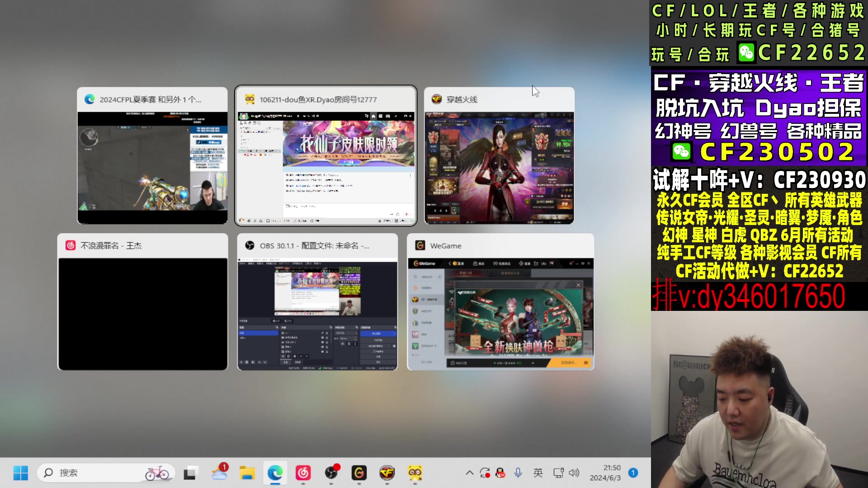Click the NetEase icon beside 不浪漫罪名
Image resolution: width=868 pixels, height=488 pixels.
click(x=70, y=245)
